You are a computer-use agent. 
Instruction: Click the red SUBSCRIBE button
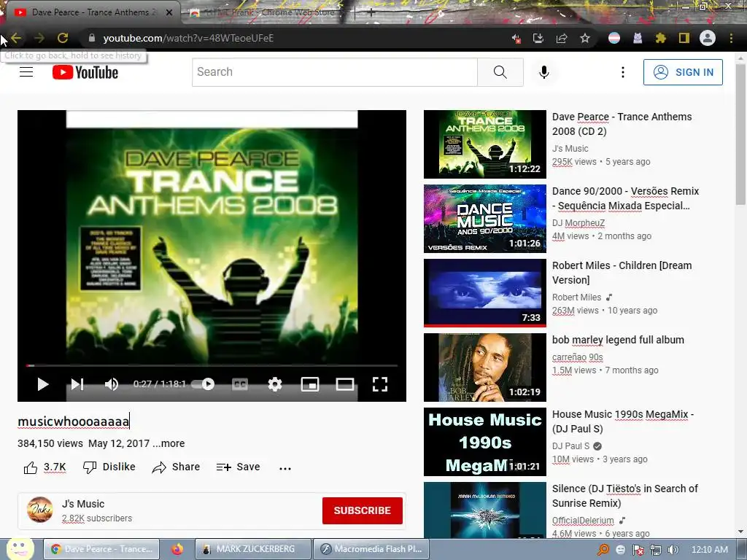pos(362,510)
